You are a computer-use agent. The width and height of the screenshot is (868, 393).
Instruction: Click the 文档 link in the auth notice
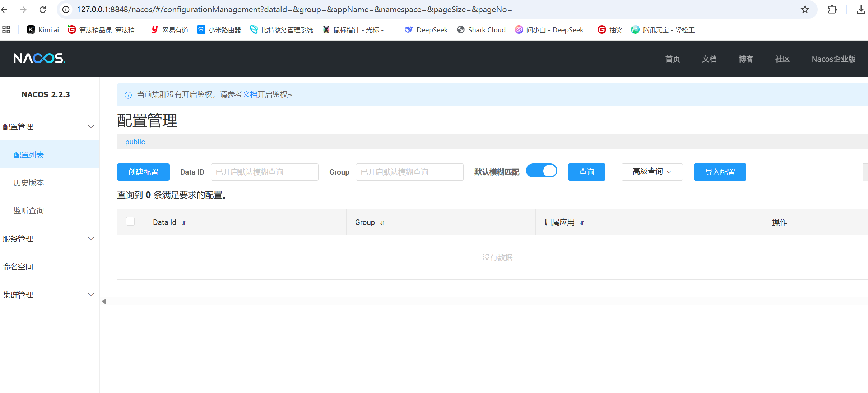coord(250,94)
